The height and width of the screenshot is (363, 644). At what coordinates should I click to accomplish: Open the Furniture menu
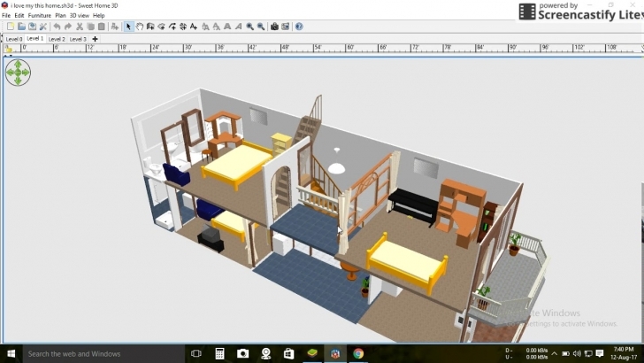point(40,15)
